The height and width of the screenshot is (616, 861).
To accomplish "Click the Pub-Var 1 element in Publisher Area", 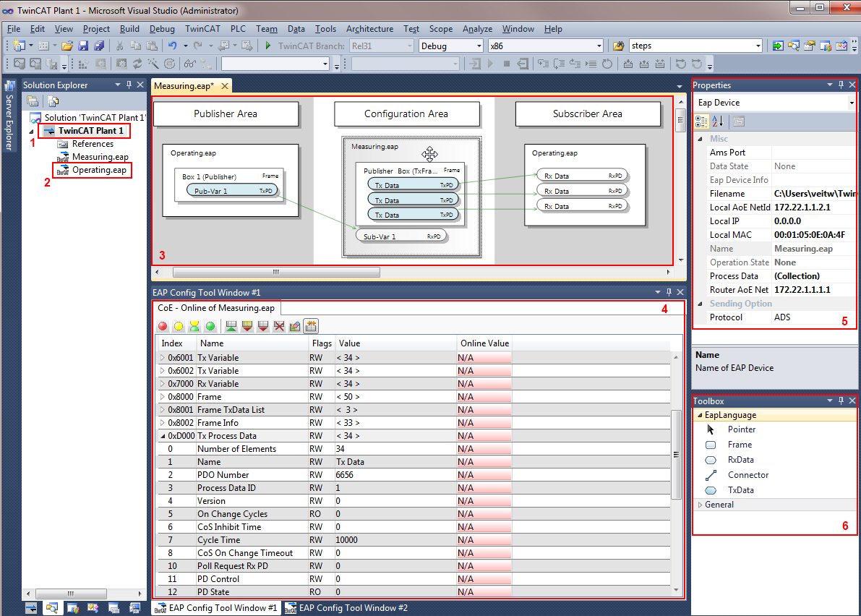I will (x=232, y=190).
